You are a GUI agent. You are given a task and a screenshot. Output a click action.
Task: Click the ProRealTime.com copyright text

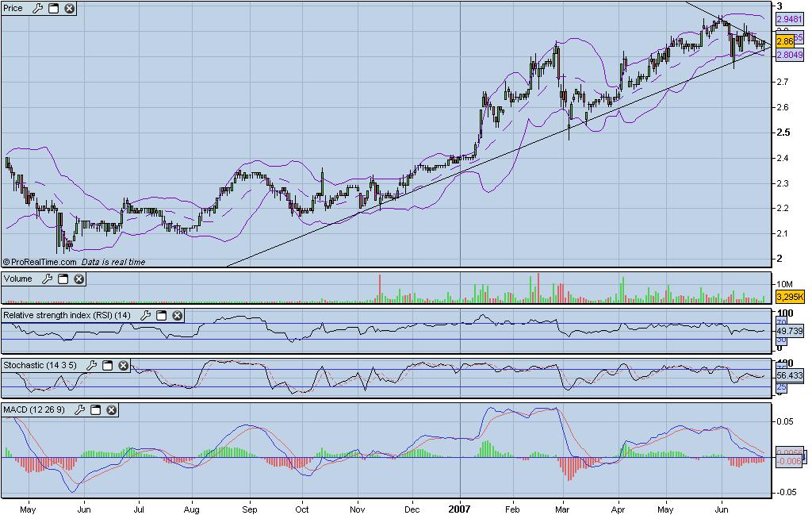(40, 262)
